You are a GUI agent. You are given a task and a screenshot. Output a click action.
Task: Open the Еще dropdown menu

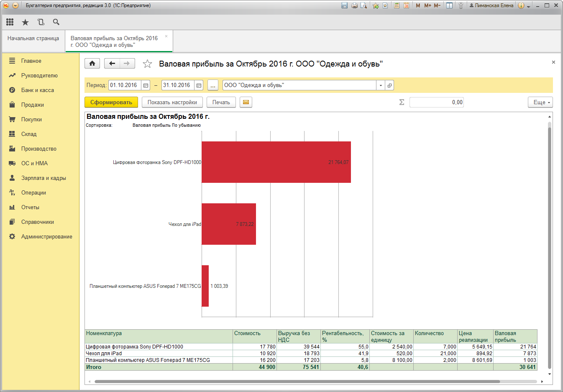(540, 102)
